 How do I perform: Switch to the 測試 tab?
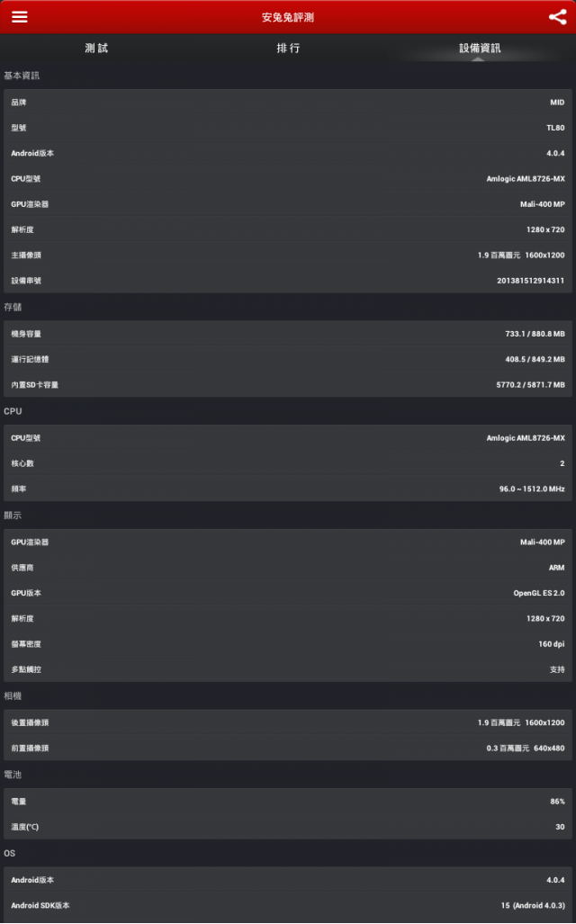click(x=96, y=49)
